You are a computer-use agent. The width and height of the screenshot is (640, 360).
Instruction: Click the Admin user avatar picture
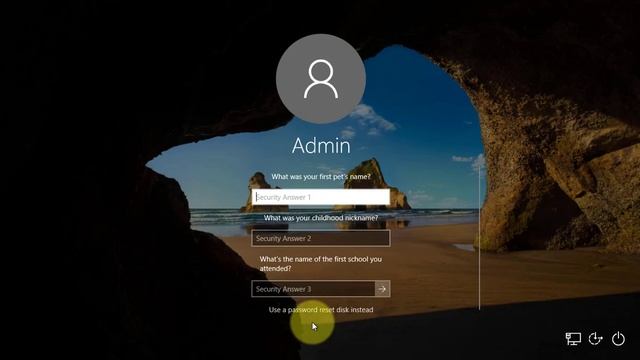[321, 79]
